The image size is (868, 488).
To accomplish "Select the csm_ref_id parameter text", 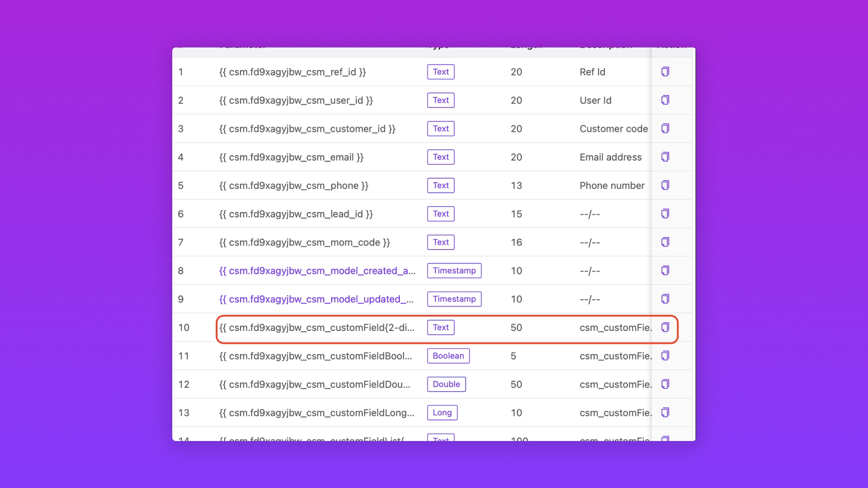I will click(292, 72).
